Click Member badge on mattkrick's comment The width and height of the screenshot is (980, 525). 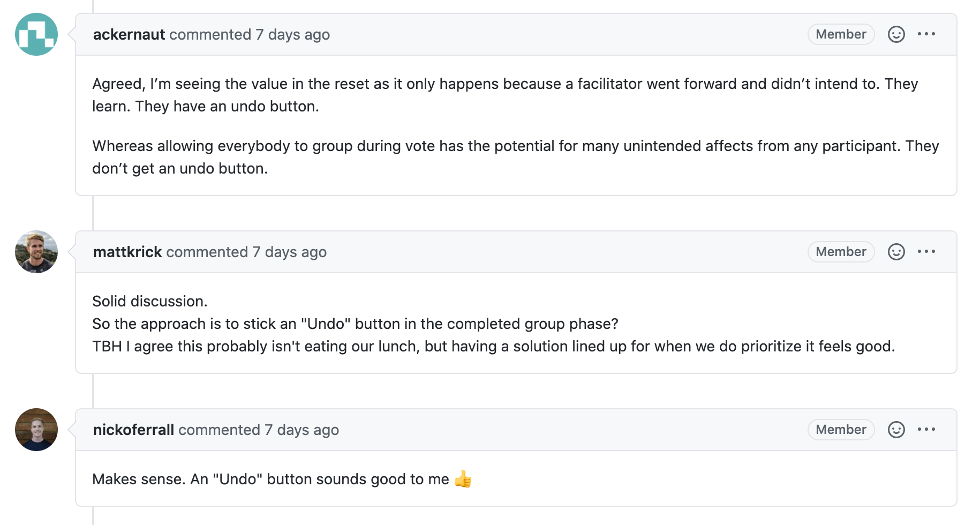(x=841, y=252)
